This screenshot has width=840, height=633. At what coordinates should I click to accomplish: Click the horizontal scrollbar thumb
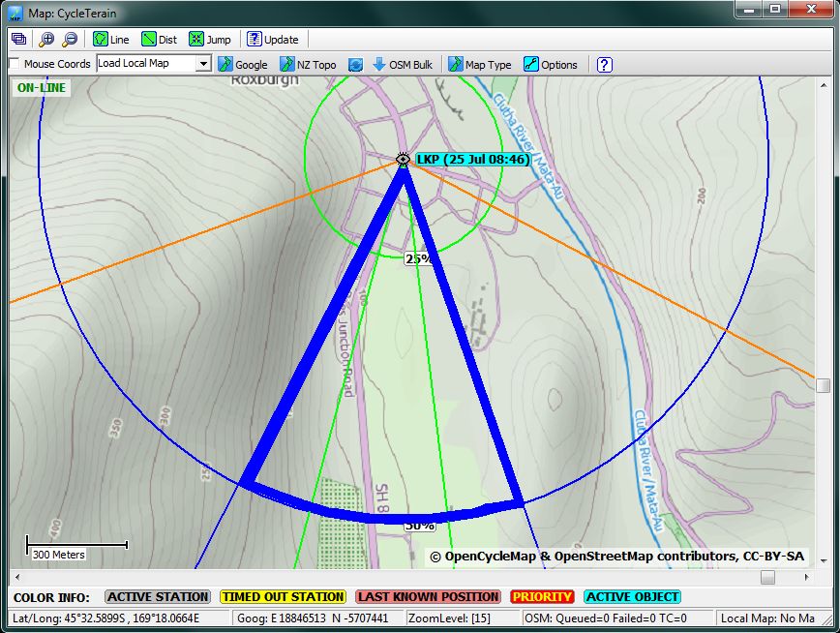(x=767, y=577)
